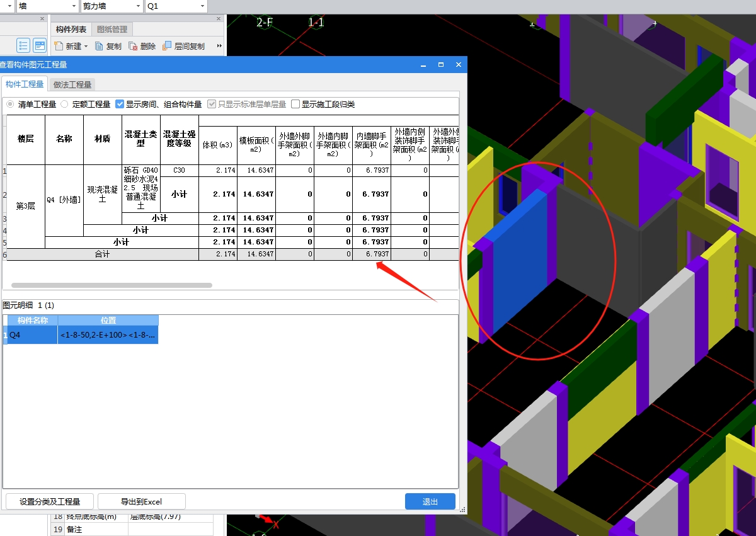Close the left-side panel with its X
This screenshot has width=756, height=536.
point(42,19)
